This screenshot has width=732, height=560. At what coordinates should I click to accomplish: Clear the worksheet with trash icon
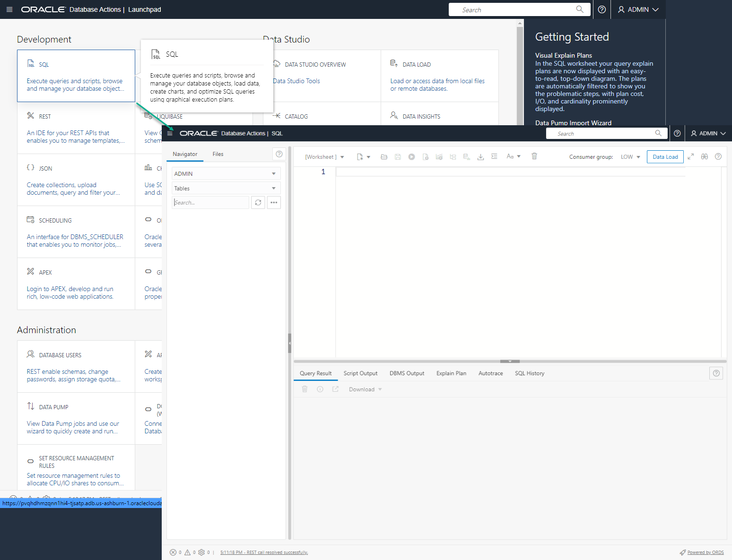534,156
